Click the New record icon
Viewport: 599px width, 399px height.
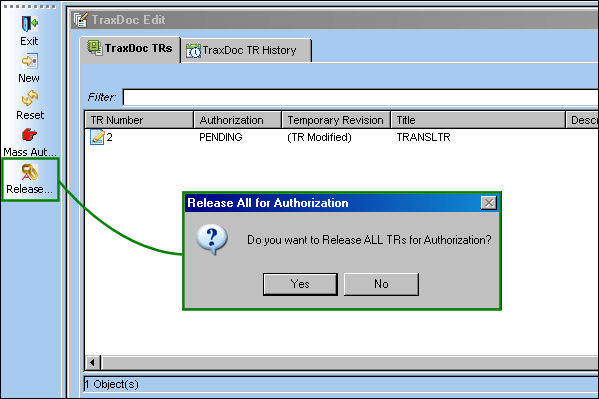29,61
